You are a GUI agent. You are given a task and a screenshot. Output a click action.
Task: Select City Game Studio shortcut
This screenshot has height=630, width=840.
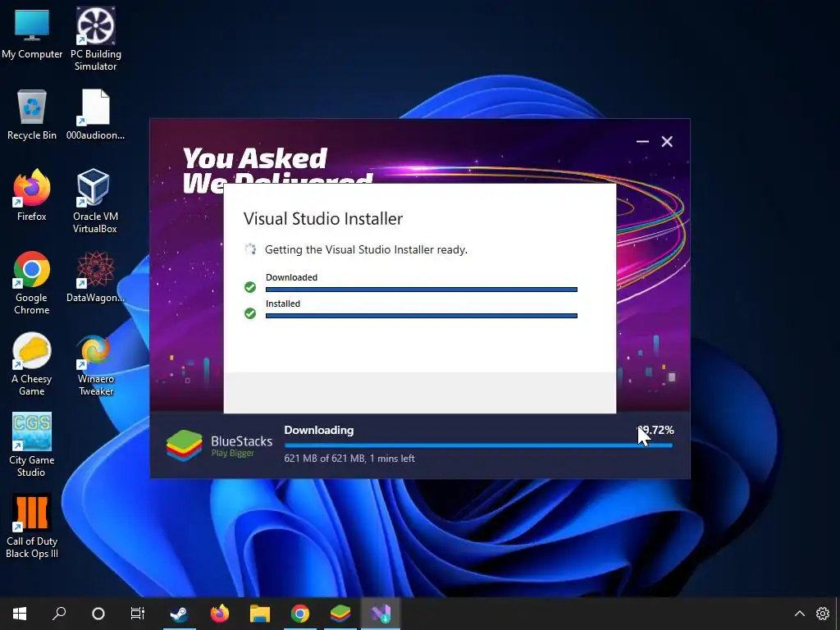coord(32,445)
